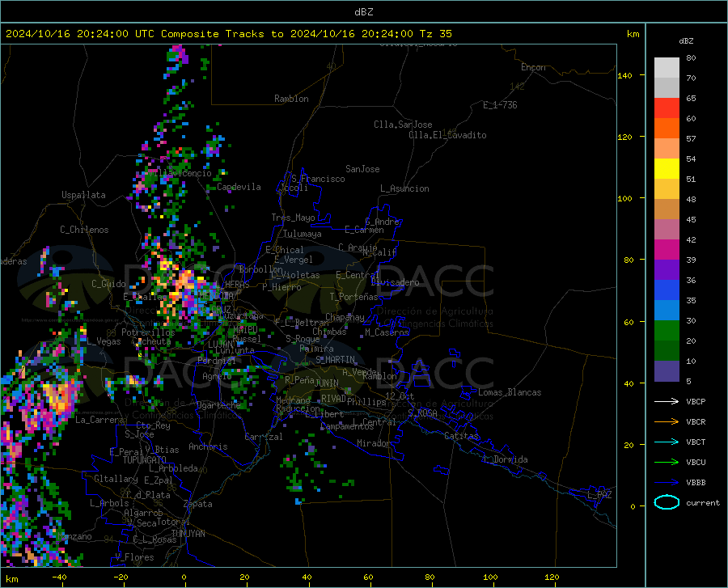This screenshot has width=728, height=588.
Task: Click the TUPUNGATO map label
Action: click(x=145, y=460)
